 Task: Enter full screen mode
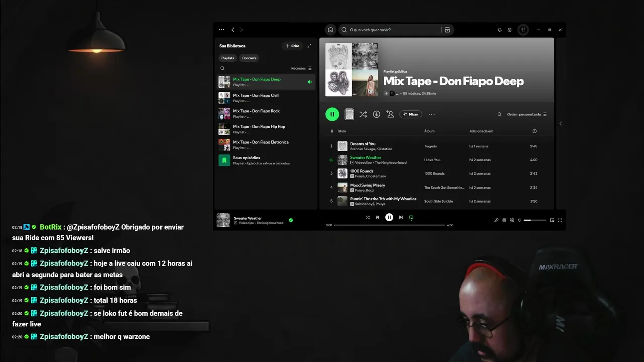[560, 220]
